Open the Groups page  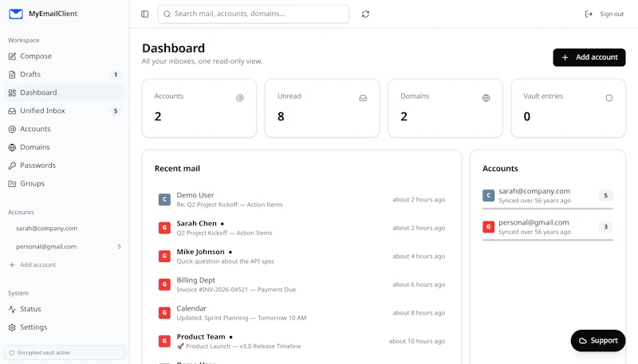click(x=65, y=184)
